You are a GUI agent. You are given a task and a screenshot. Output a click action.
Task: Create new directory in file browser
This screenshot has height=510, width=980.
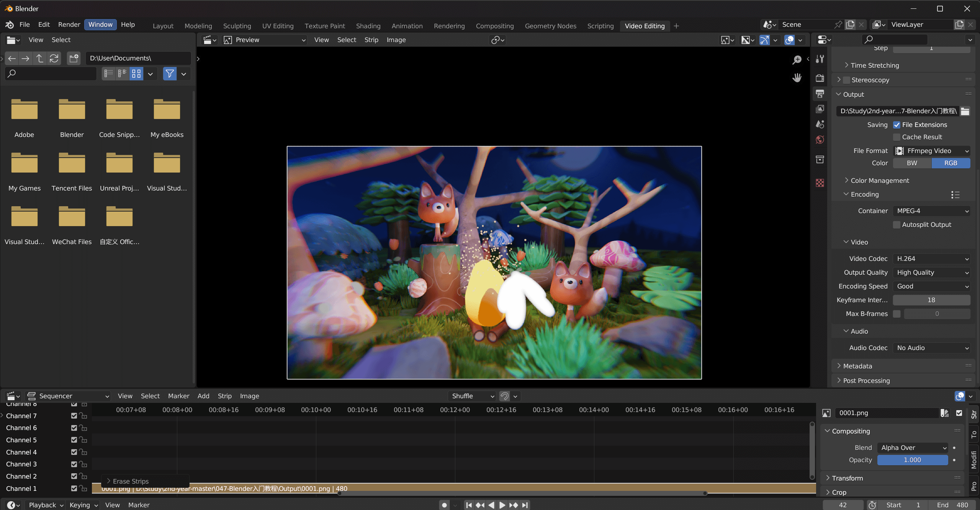pos(74,58)
